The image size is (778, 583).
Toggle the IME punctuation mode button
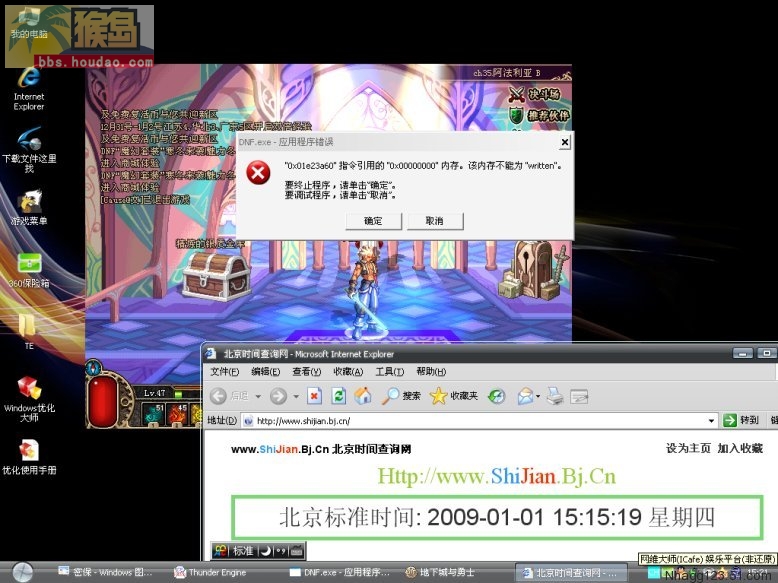click(x=281, y=551)
